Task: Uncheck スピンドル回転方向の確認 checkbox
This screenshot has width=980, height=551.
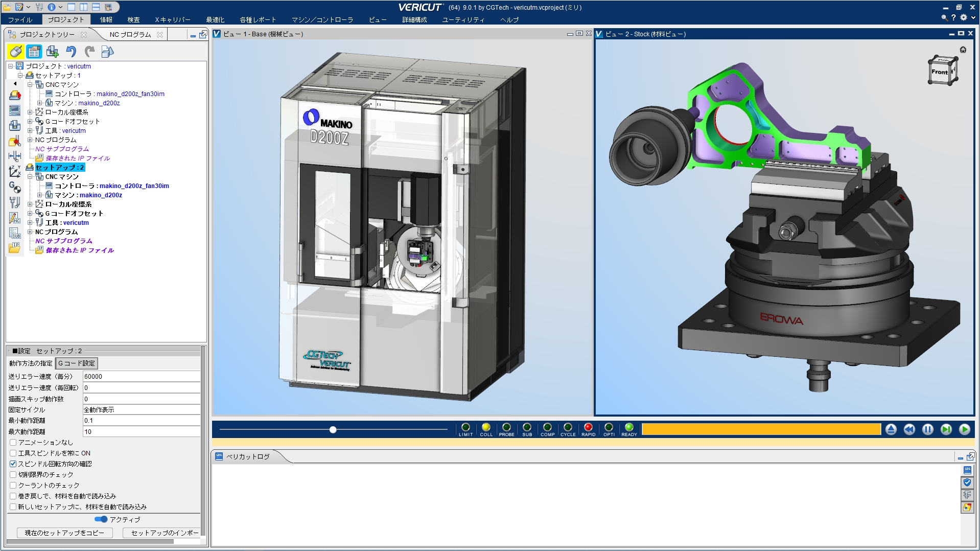Action: 13,464
